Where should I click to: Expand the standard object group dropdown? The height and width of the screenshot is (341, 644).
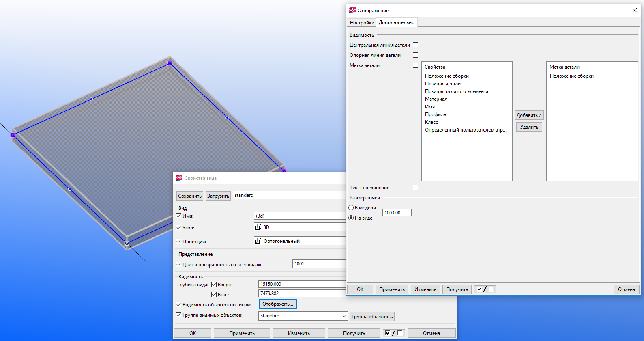pyautogui.click(x=344, y=316)
